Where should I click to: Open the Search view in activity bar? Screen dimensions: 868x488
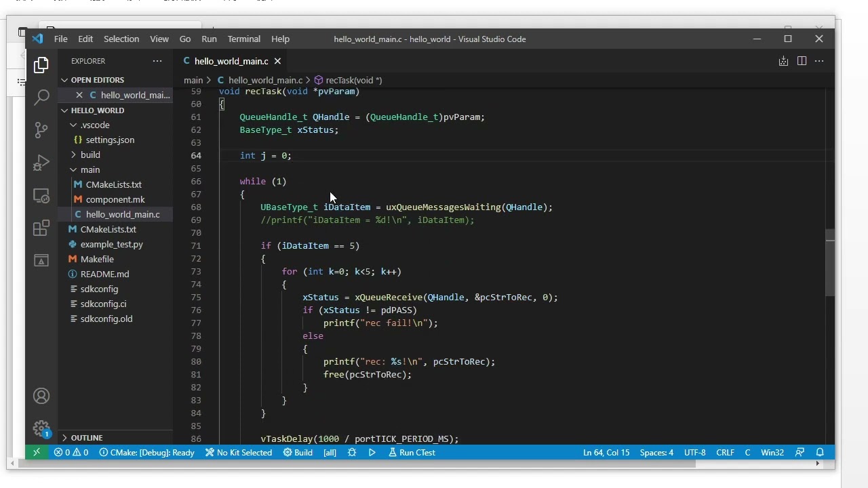click(x=41, y=98)
